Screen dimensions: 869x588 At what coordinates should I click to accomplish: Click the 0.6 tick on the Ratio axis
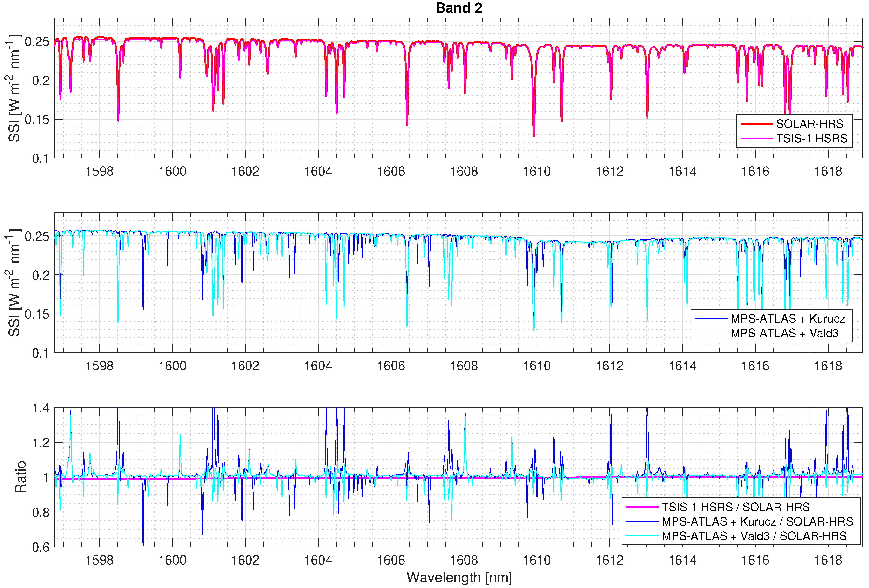(41, 547)
